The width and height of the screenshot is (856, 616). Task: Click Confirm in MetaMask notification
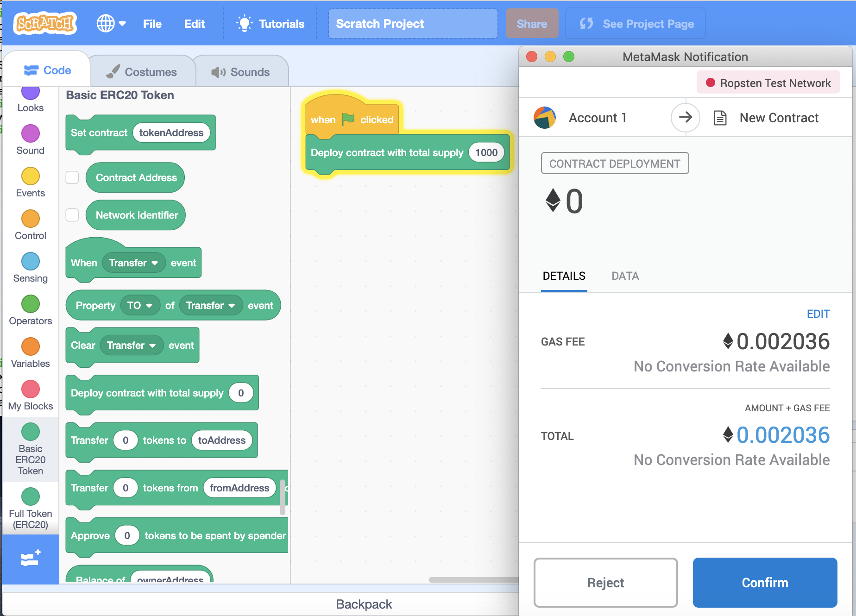765,583
